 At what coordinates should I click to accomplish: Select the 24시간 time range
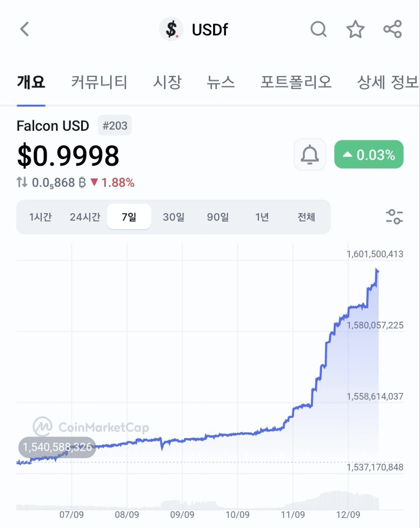tap(85, 217)
